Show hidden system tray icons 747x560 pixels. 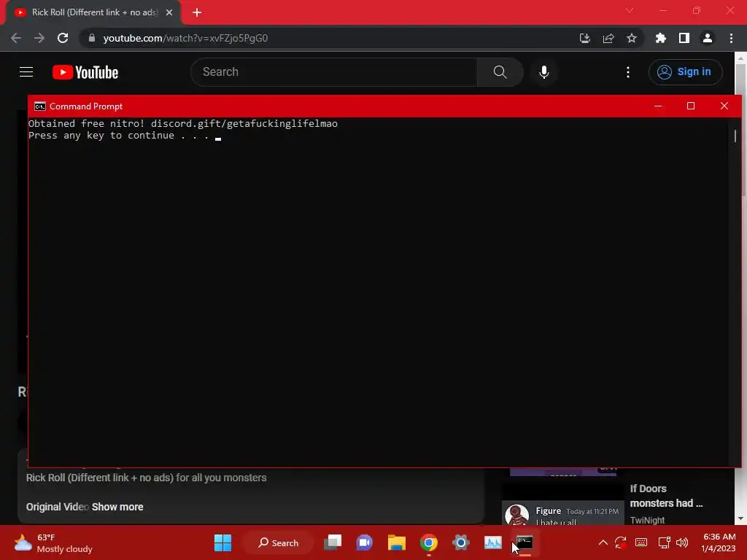coord(603,542)
